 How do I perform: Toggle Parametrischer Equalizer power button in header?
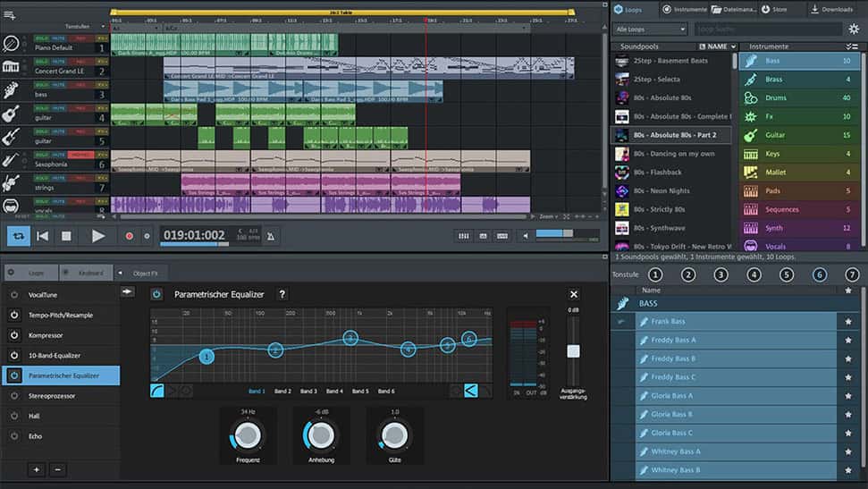tap(156, 295)
